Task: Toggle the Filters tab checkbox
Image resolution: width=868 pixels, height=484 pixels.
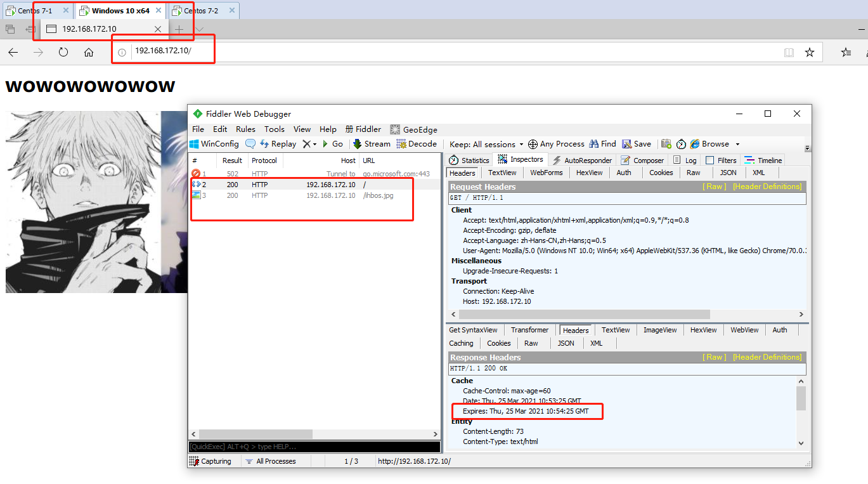Action: click(709, 160)
